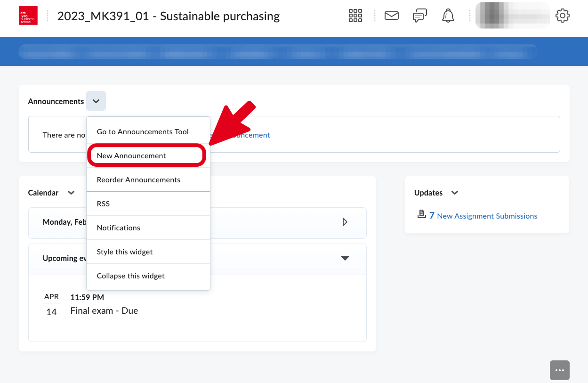The height and width of the screenshot is (383, 588).
Task: Click the RSS menu option
Action: (103, 204)
